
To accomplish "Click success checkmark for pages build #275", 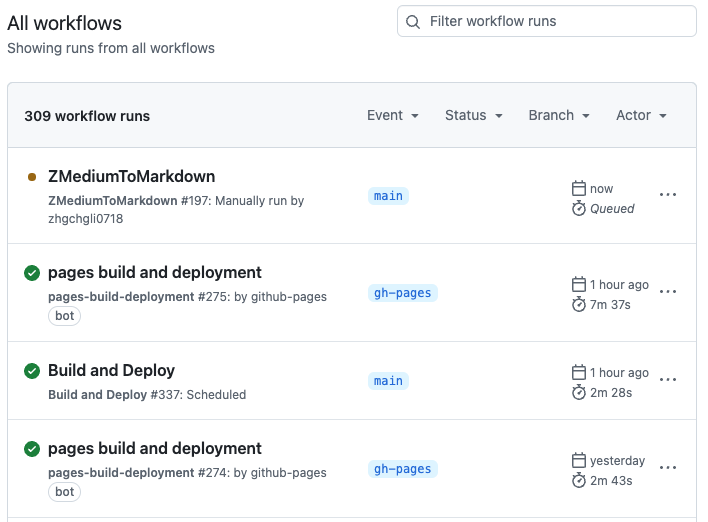I will [32, 273].
